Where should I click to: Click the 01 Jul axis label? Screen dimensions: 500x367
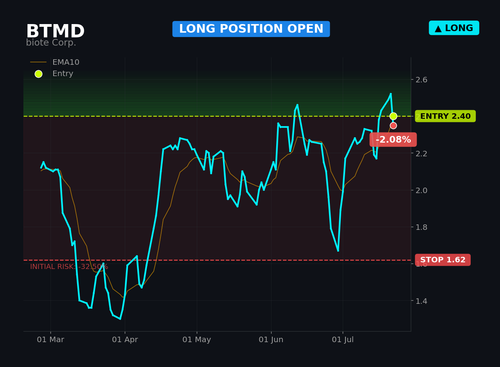343,340
